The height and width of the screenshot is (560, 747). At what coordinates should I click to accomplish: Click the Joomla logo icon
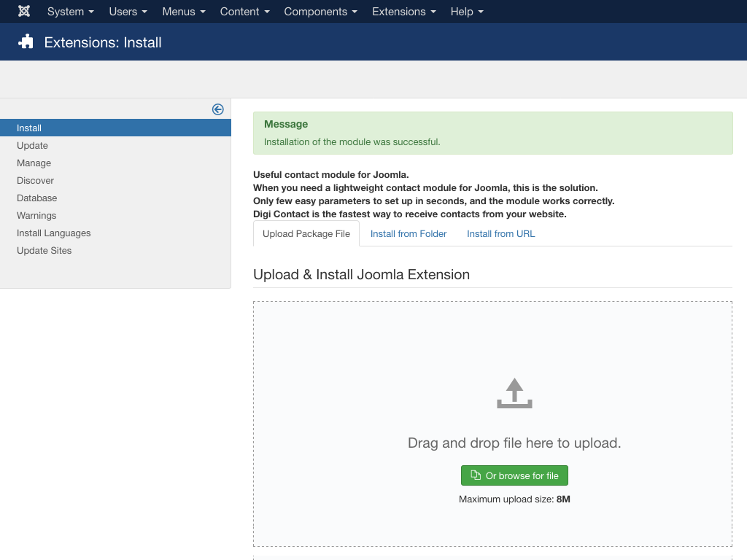24,12
